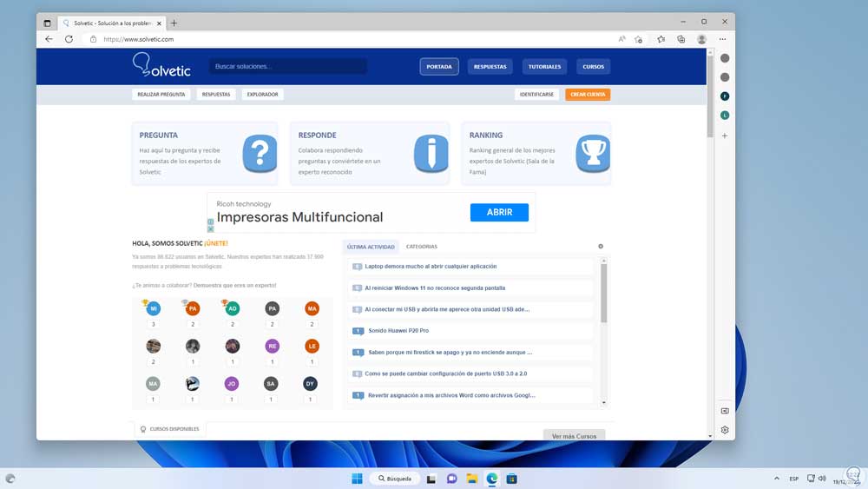Click IDENTIFICARSE to log in
Image resolution: width=868 pixels, height=489 pixels.
tap(536, 94)
